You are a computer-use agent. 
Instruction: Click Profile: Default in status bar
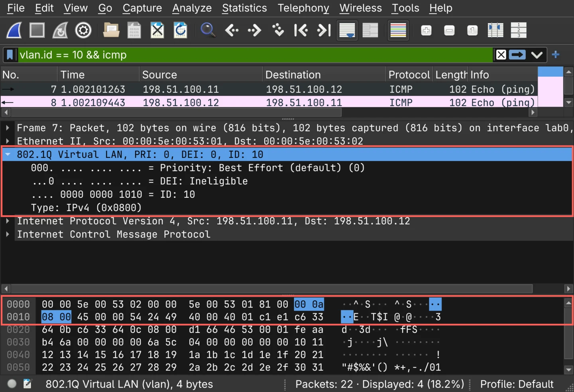click(x=517, y=384)
